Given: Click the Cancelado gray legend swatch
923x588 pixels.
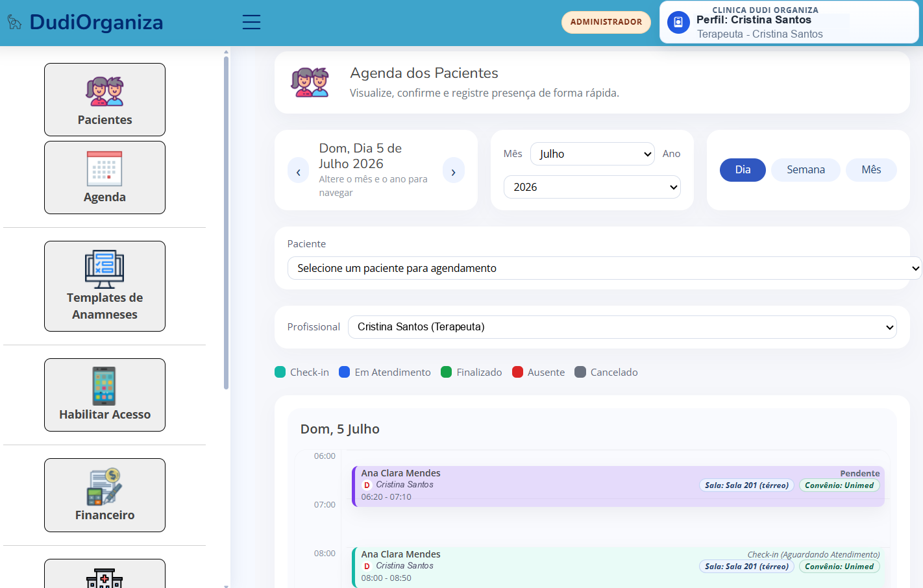Looking at the screenshot, I should pos(580,372).
